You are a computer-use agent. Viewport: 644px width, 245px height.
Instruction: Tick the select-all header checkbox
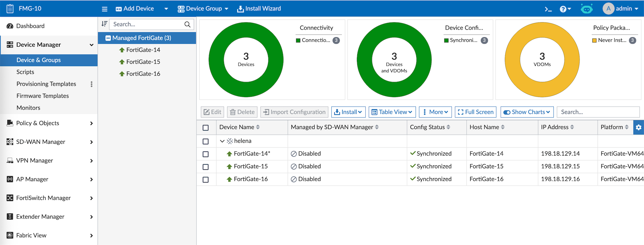tap(206, 128)
